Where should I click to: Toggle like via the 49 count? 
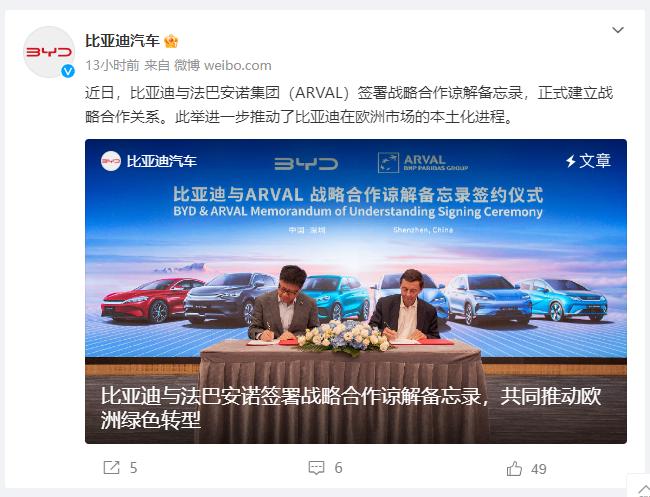tap(538, 469)
